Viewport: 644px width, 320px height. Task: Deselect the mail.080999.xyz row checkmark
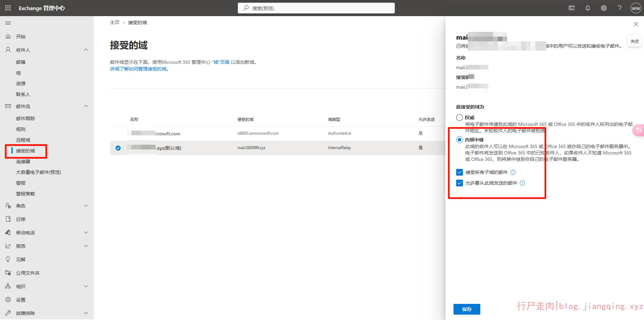click(x=118, y=148)
